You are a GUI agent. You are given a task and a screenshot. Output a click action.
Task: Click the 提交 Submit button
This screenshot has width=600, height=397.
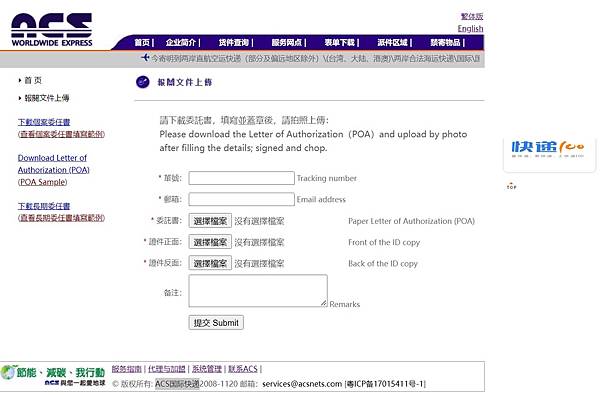(216, 322)
